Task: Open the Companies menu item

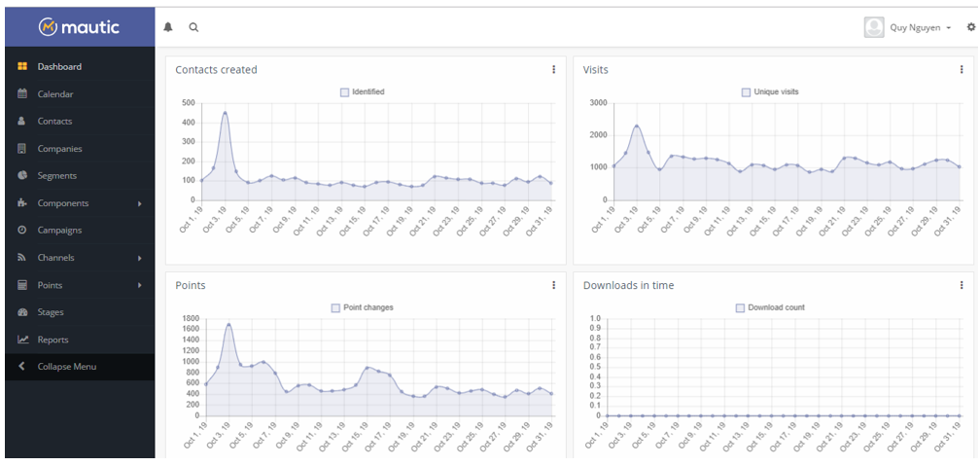Action: point(59,149)
